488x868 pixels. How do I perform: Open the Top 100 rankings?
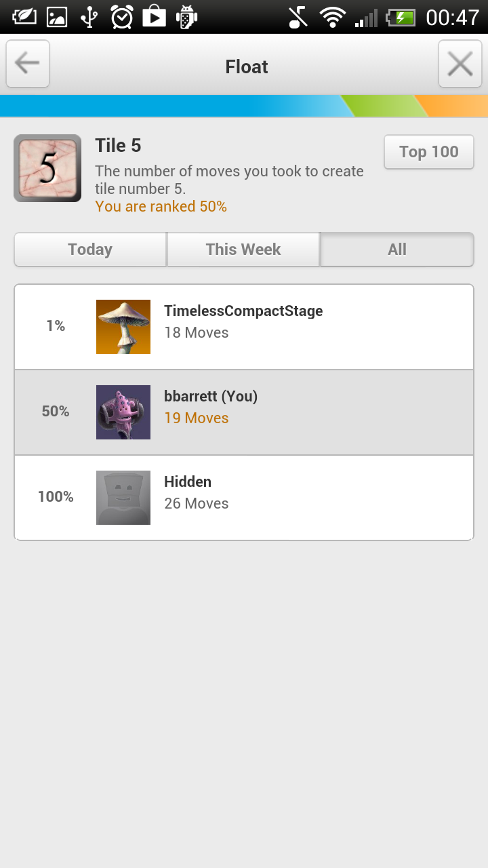pos(428,152)
